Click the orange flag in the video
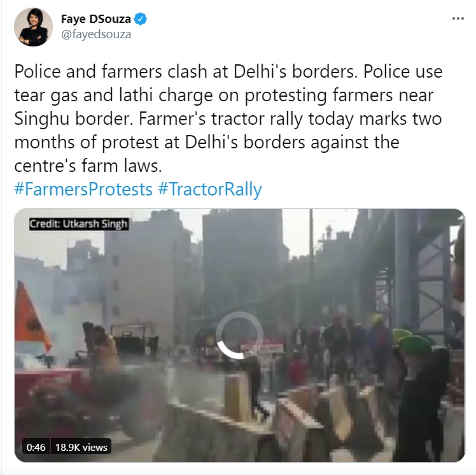The image size is (476, 475). tap(31, 315)
